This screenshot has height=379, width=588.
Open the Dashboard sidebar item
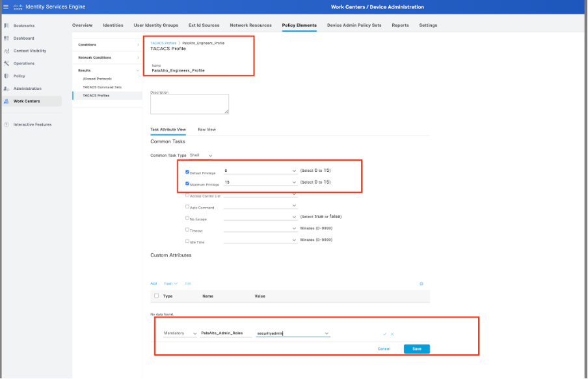coord(23,38)
